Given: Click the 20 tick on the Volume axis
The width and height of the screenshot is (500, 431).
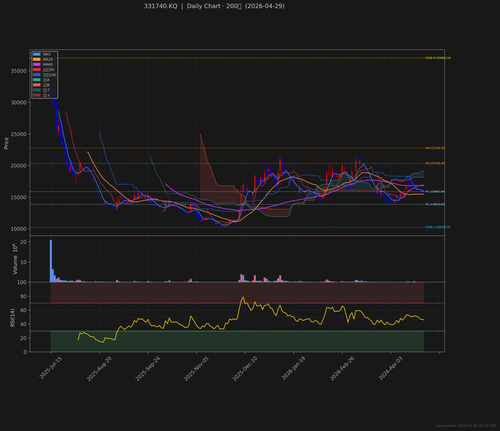Looking at the screenshot, I should (x=23, y=242).
